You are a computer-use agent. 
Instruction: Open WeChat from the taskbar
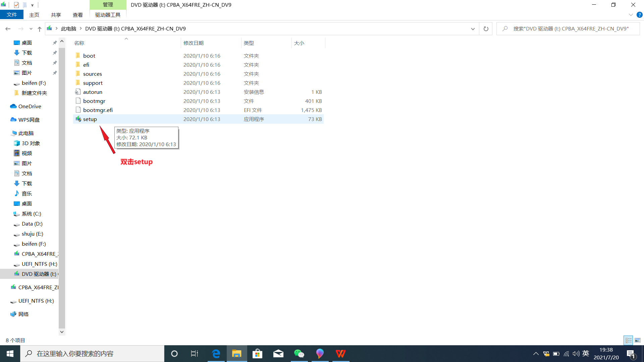299,353
